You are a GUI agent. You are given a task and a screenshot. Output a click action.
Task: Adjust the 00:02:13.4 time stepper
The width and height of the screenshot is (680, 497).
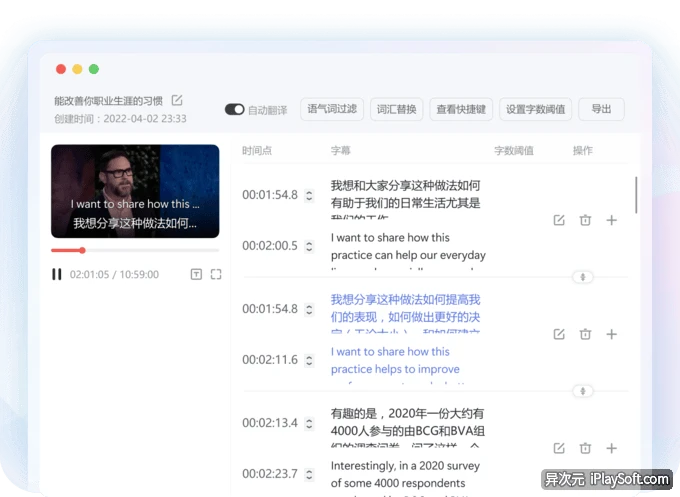point(309,423)
